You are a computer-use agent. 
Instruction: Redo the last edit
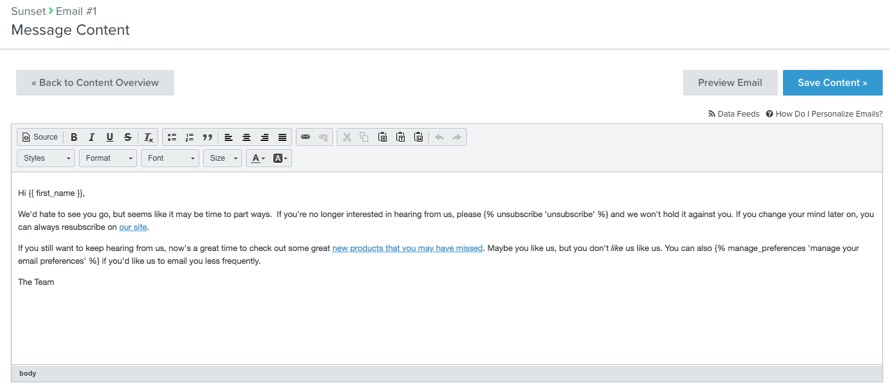point(457,137)
